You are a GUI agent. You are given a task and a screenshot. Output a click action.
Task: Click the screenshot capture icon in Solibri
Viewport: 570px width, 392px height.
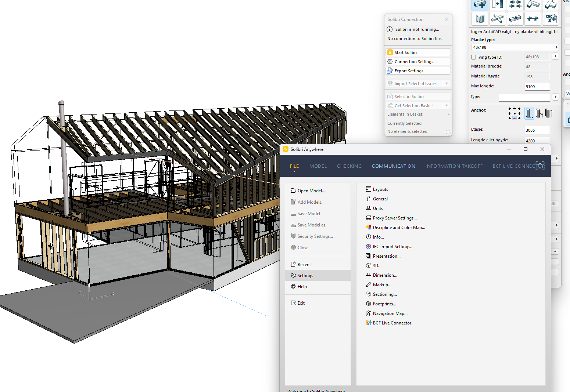click(540, 166)
